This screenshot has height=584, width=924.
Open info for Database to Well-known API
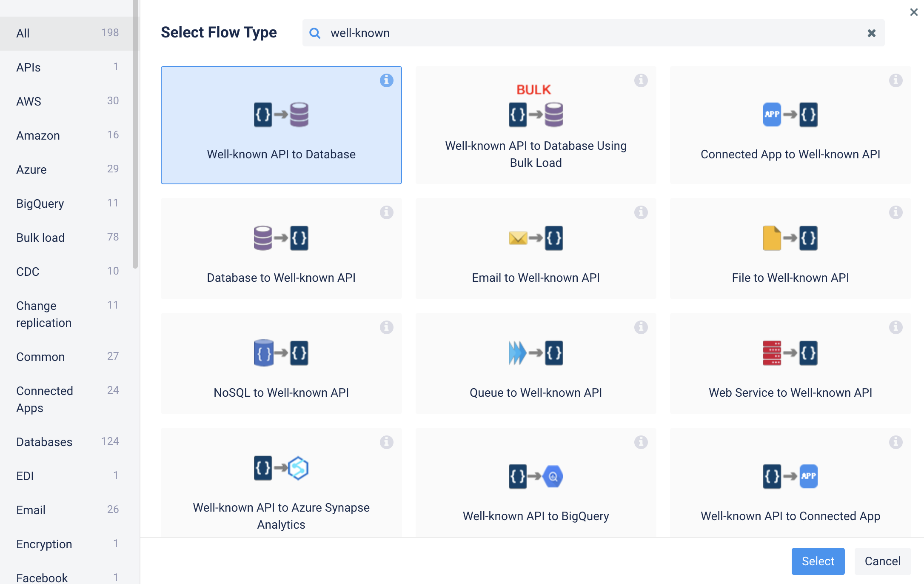386,212
